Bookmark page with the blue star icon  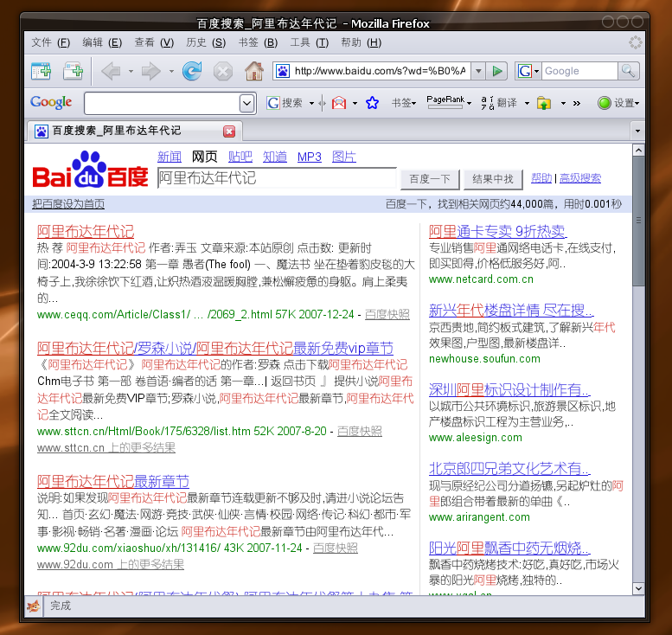(372, 103)
